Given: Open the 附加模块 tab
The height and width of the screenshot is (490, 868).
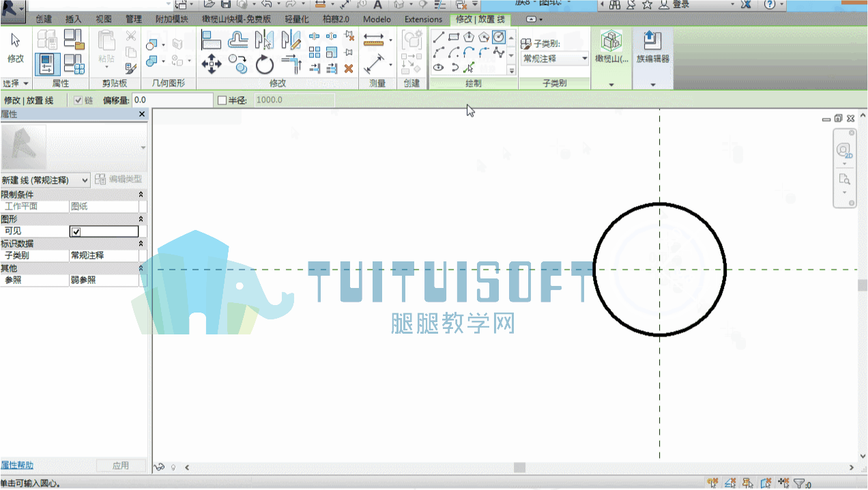Looking at the screenshot, I should pyautogui.click(x=171, y=19).
